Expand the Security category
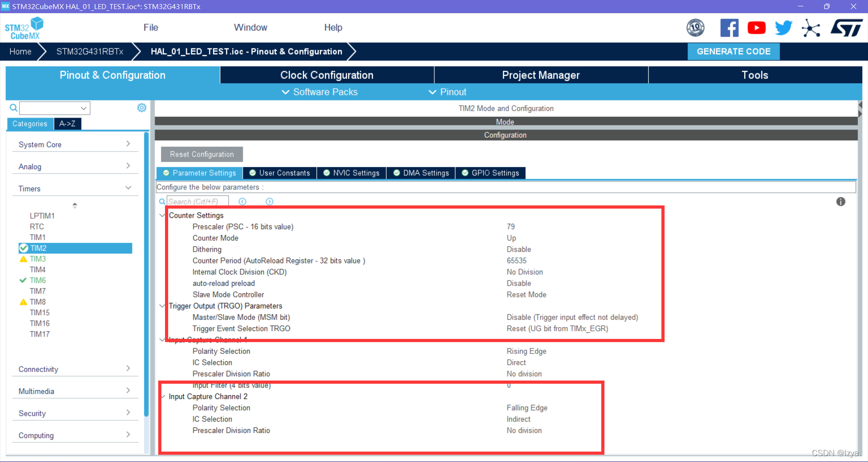This screenshot has width=868, height=462. click(75, 414)
